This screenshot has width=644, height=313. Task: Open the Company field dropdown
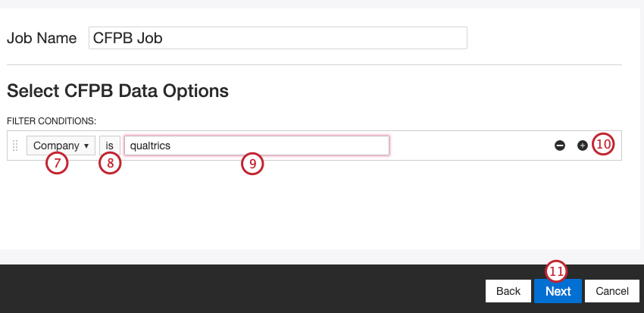pos(61,146)
